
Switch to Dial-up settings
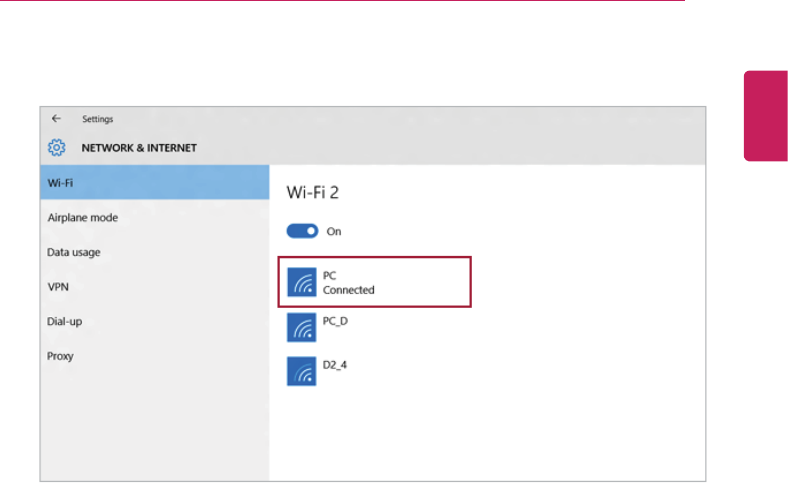66,321
